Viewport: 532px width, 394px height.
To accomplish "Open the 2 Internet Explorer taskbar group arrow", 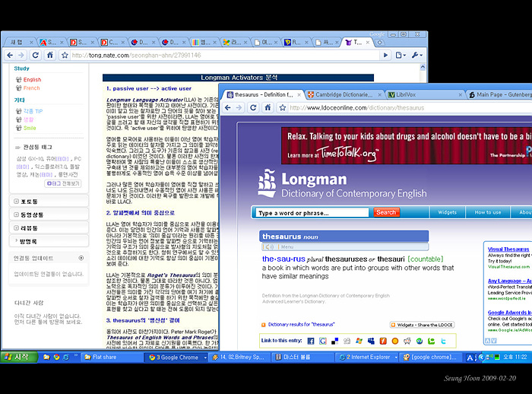I will pos(396,357).
